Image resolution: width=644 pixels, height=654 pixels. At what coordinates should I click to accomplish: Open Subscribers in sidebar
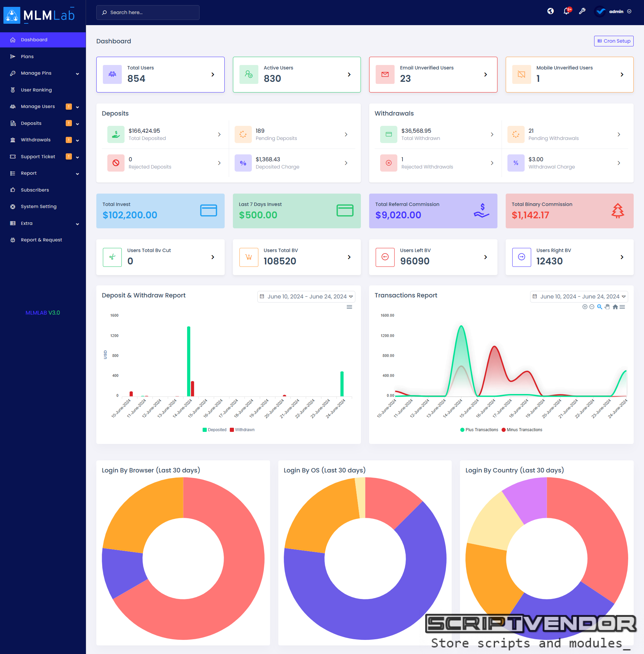coord(43,190)
